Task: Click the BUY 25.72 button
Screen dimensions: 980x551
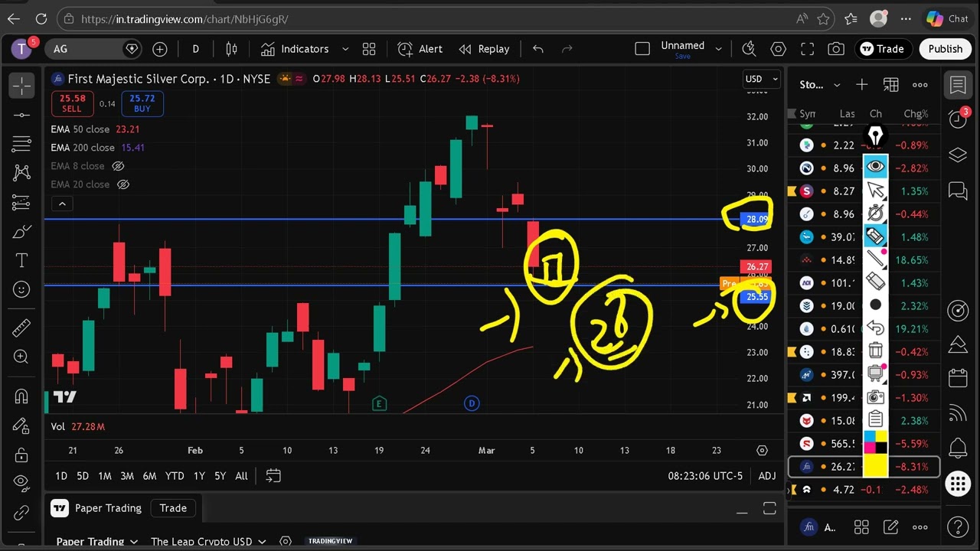Action: [x=142, y=103]
